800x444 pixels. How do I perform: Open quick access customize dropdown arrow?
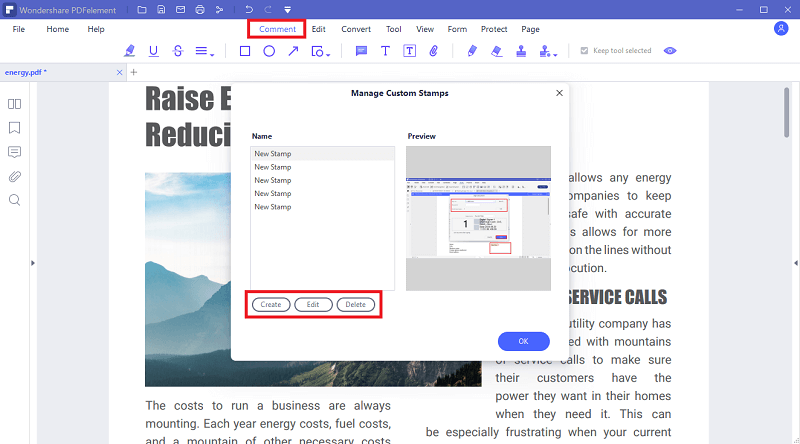tap(288, 10)
